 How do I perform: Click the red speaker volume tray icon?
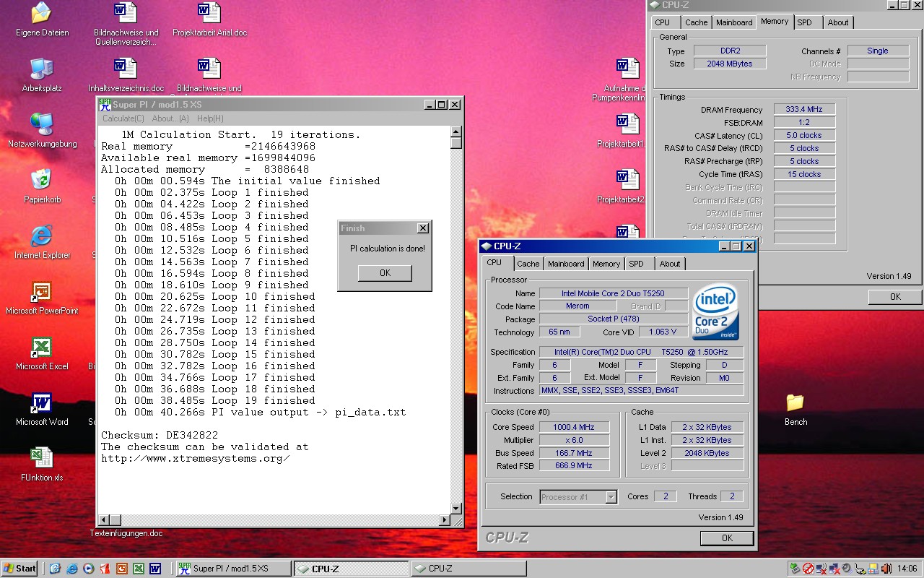(886, 569)
